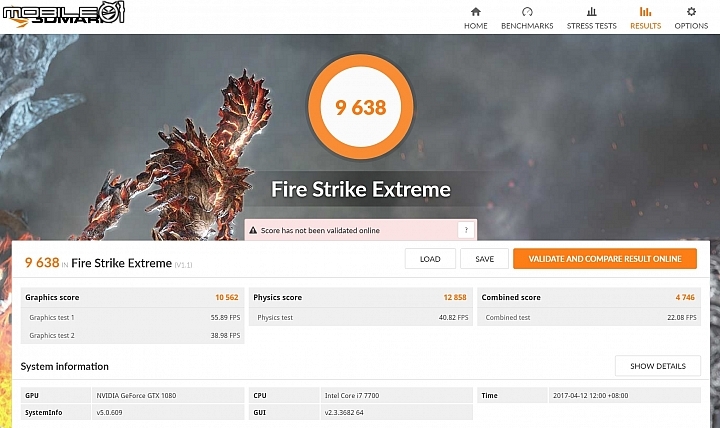The height and width of the screenshot is (428, 720).
Task: Click the 9 638 score in the result header
Action: pos(42,263)
